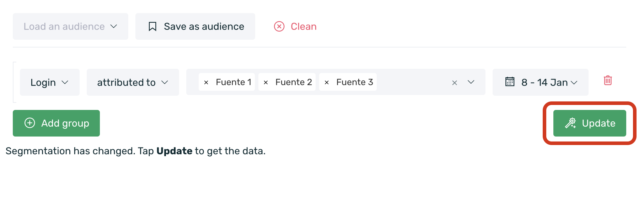Delete the segment row with trash icon
The image size is (644, 200).
click(608, 80)
